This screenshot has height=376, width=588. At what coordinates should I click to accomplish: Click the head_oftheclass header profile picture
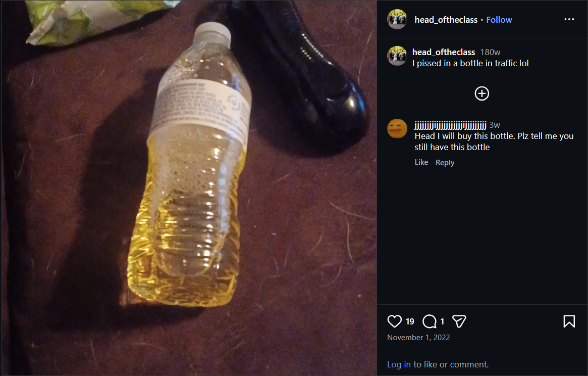[397, 19]
